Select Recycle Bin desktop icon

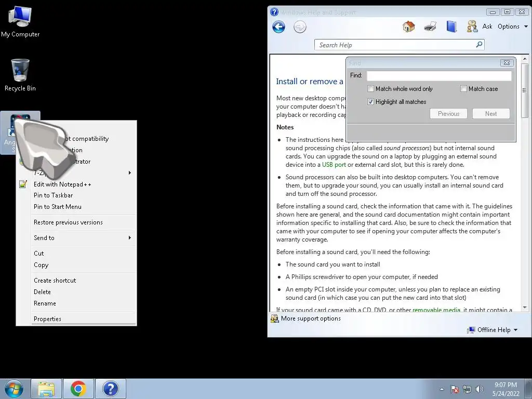tap(20, 75)
